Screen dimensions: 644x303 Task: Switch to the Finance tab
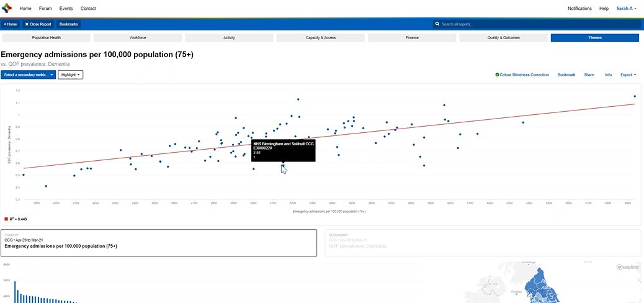point(412,38)
